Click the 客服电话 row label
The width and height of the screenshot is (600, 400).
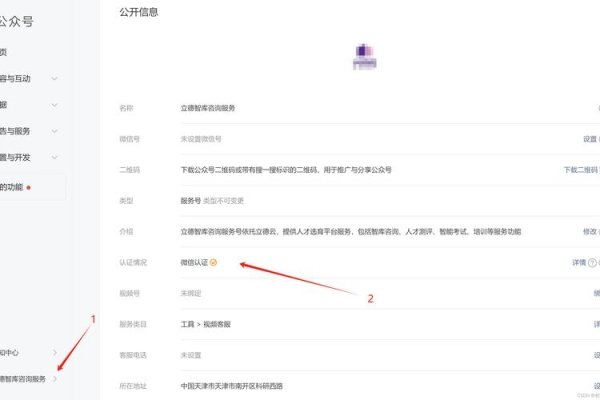[133, 355]
